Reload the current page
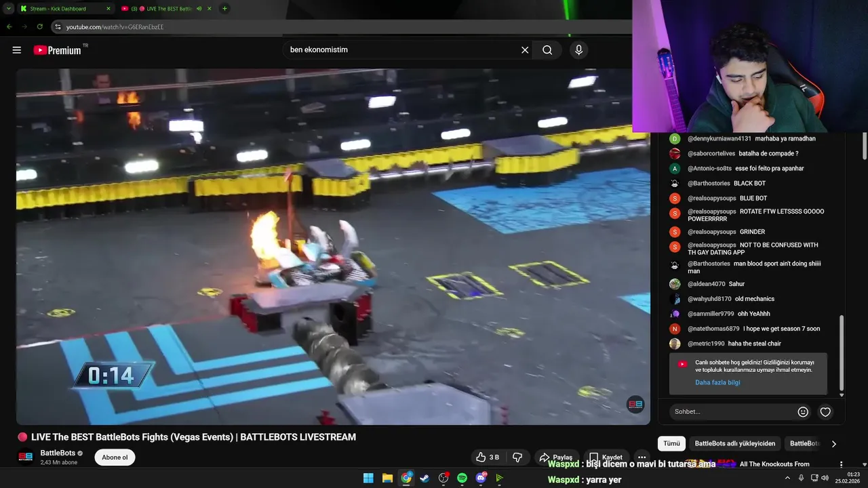Screen dimensions: 868x488 click(39, 26)
